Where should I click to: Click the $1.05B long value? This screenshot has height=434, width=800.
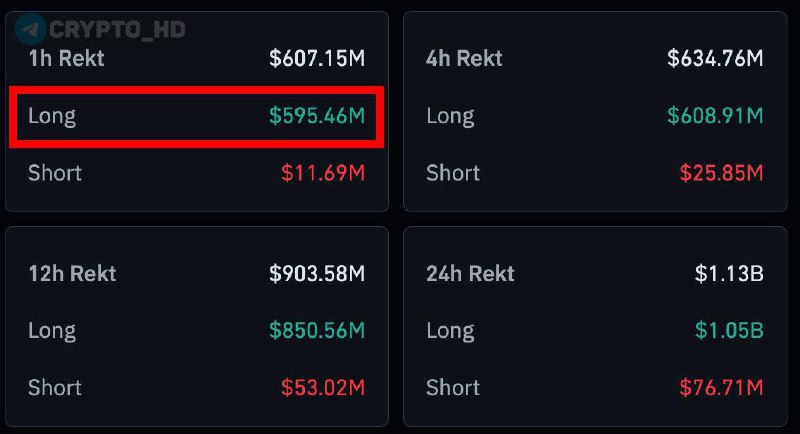[x=729, y=330]
